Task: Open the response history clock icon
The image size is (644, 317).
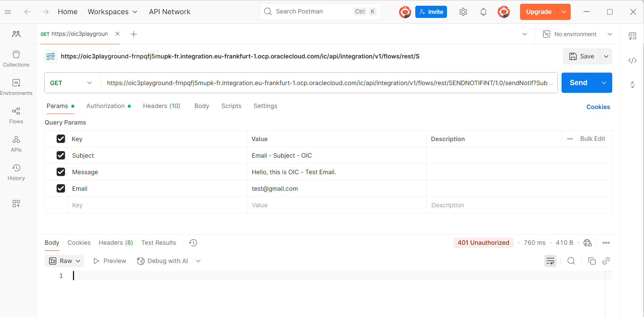Action: pyautogui.click(x=193, y=243)
